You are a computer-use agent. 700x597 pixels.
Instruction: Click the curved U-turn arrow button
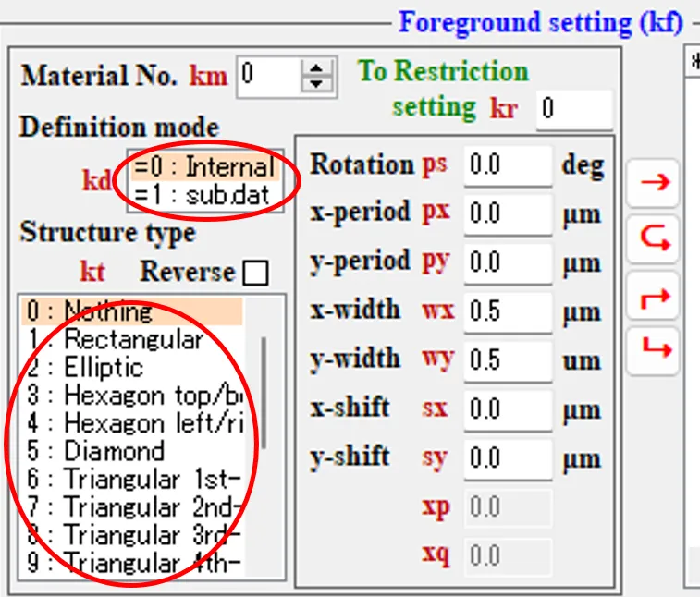(653, 238)
